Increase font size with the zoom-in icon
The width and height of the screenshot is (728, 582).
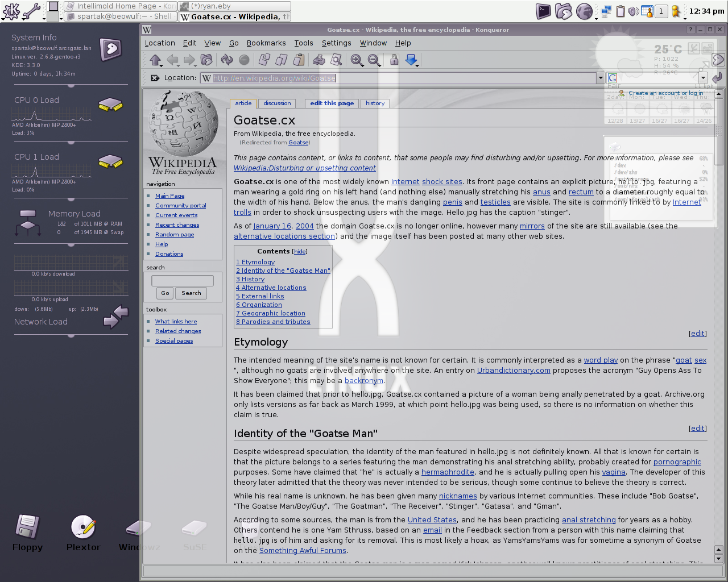tap(356, 60)
